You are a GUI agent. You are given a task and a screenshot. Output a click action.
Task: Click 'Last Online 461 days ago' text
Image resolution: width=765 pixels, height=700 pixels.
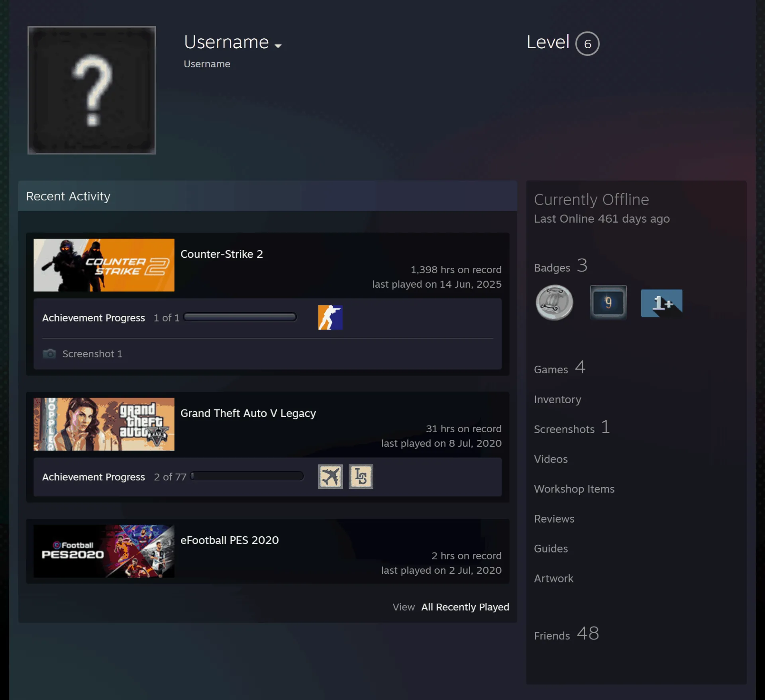602,219
